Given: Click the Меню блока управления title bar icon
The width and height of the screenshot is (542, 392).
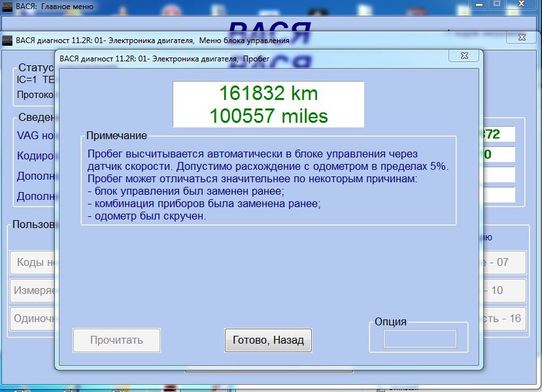Looking at the screenshot, I should (7, 41).
